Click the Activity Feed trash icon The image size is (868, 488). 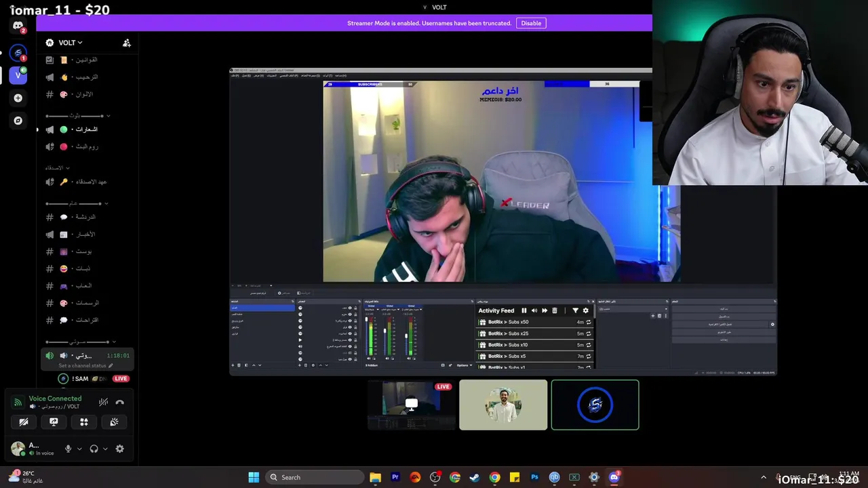click(554, 310)
